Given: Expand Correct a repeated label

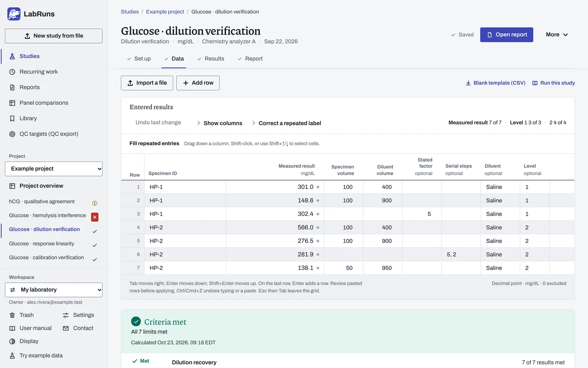Looking at the screenshot, I should coord(287,123).
